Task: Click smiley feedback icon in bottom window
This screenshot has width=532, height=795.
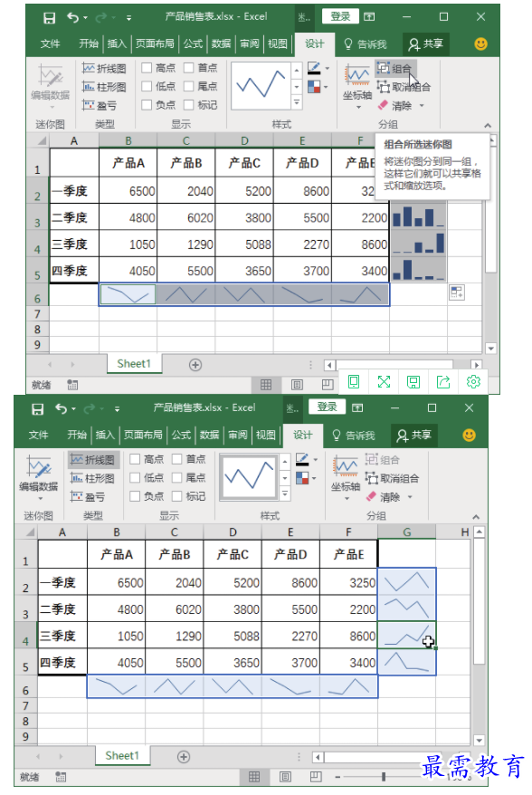Action: (470, 435)
